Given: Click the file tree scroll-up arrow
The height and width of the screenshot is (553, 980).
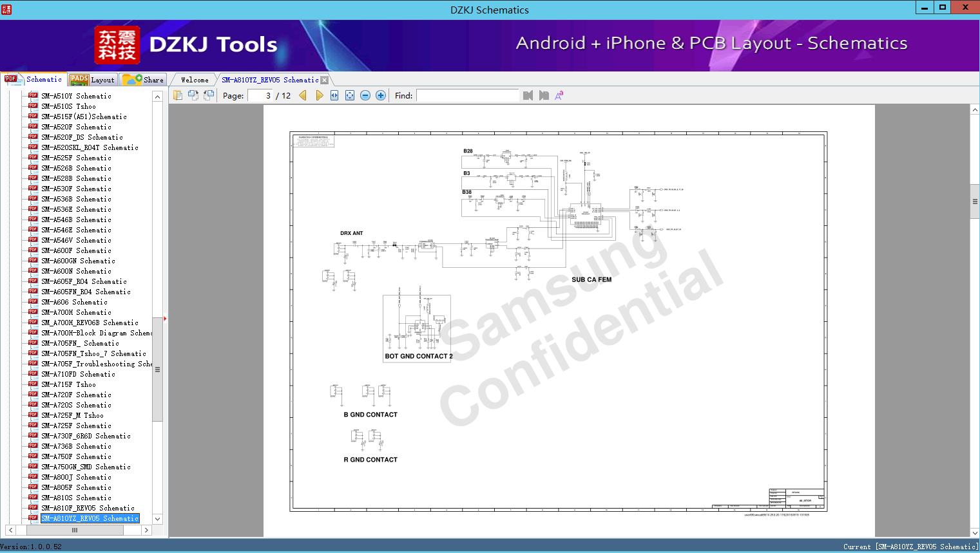Looking at the screenshot, I should 157,97.
